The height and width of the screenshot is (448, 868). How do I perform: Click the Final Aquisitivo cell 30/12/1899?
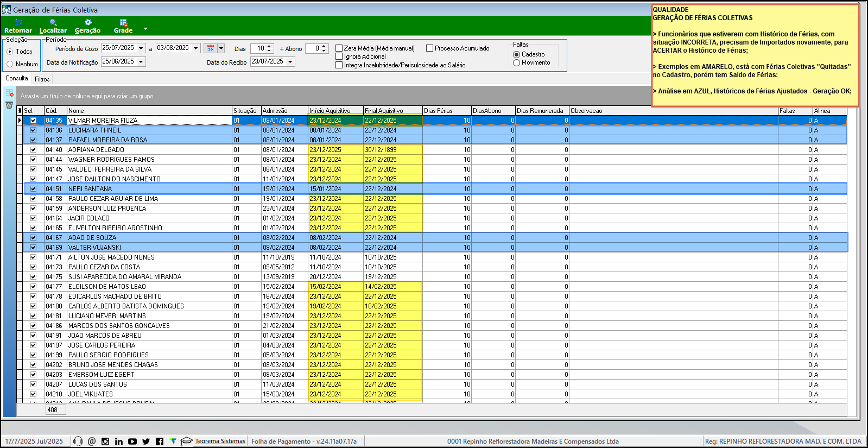pos(393,150)
